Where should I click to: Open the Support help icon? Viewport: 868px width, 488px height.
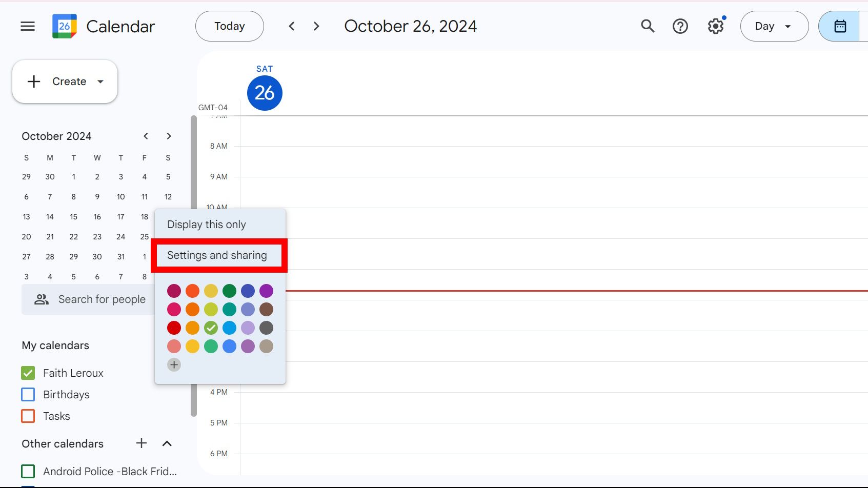[x=680, y=26]
